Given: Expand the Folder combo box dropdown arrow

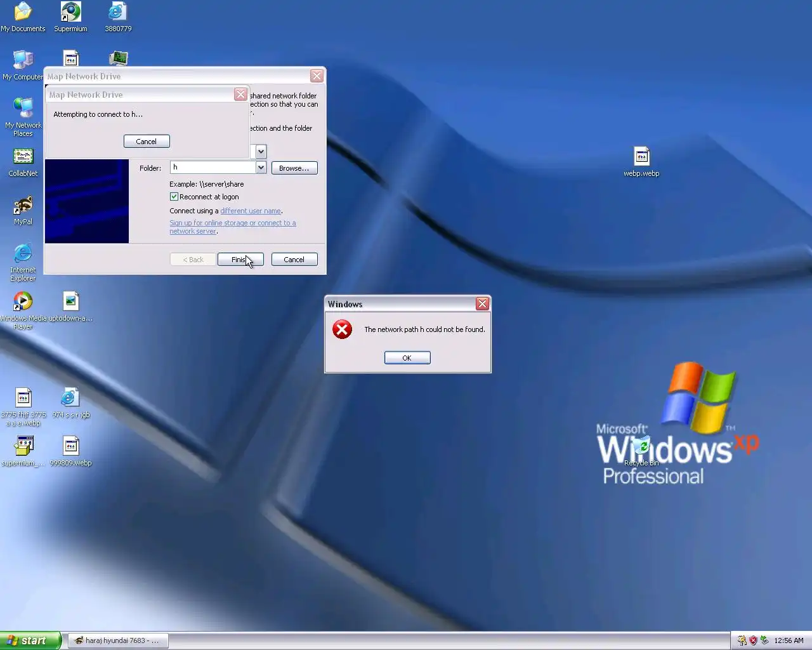Looking at the screenshot, I should click(x=261, y=168).
